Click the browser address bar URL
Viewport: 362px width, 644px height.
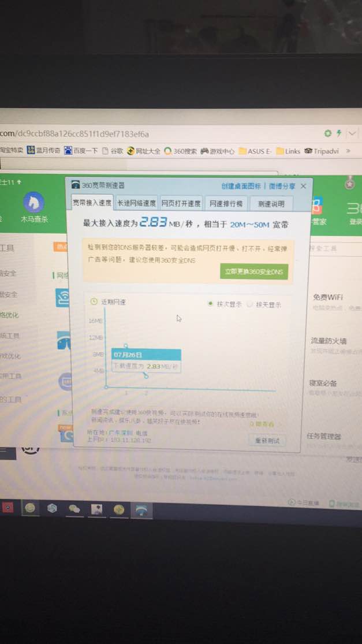[x=74, y=134]
